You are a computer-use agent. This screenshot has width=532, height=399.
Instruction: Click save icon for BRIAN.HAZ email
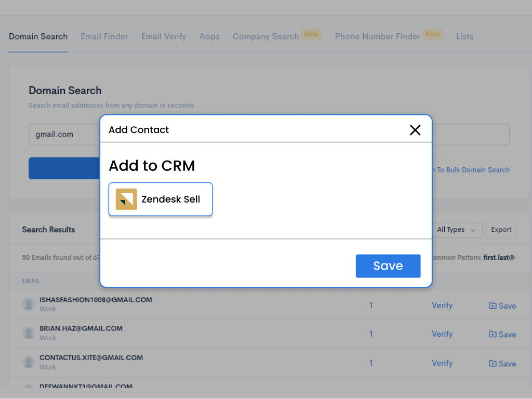(x=493, y=334)
